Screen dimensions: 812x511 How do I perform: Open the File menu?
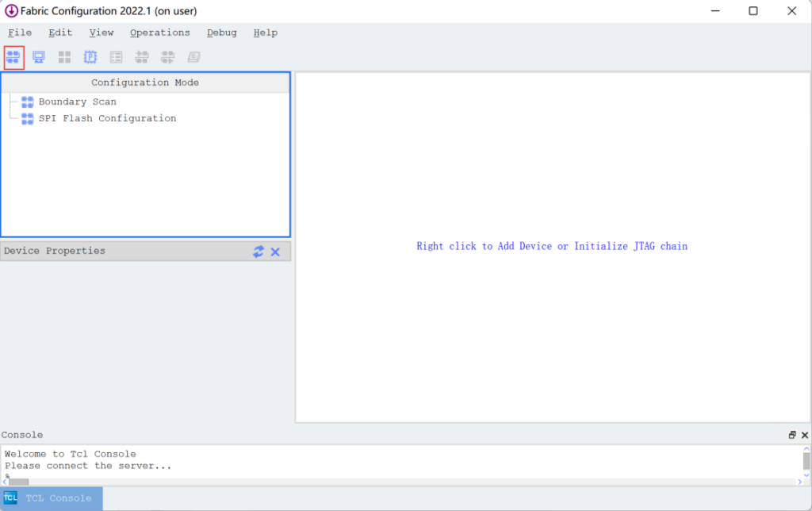pyautogui.click(x=20, y=33)
